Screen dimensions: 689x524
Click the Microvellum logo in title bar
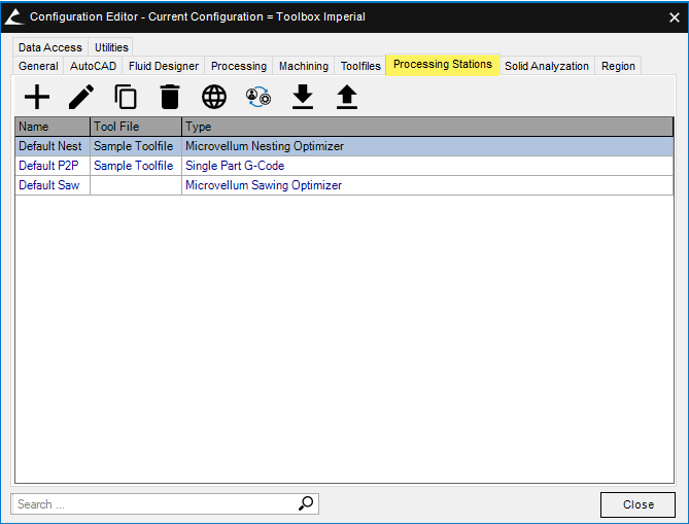[15, 17]
